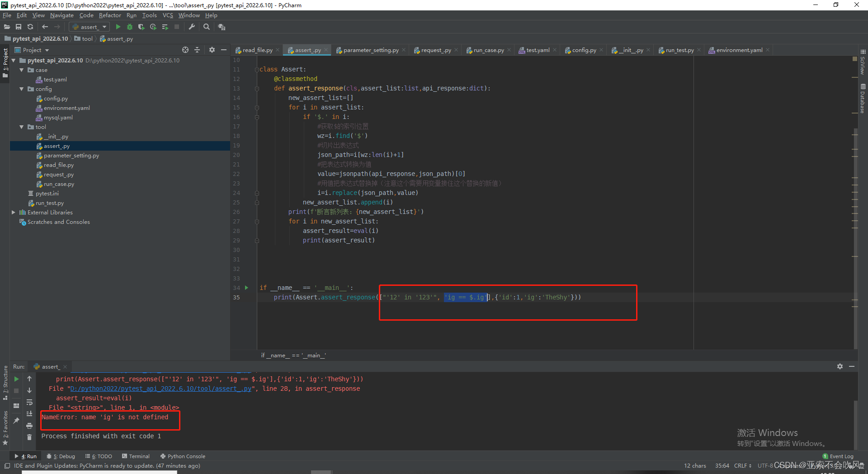Open the Navigate menu
868x474 pixels.
pyautogui.click(x=62, y=15)
